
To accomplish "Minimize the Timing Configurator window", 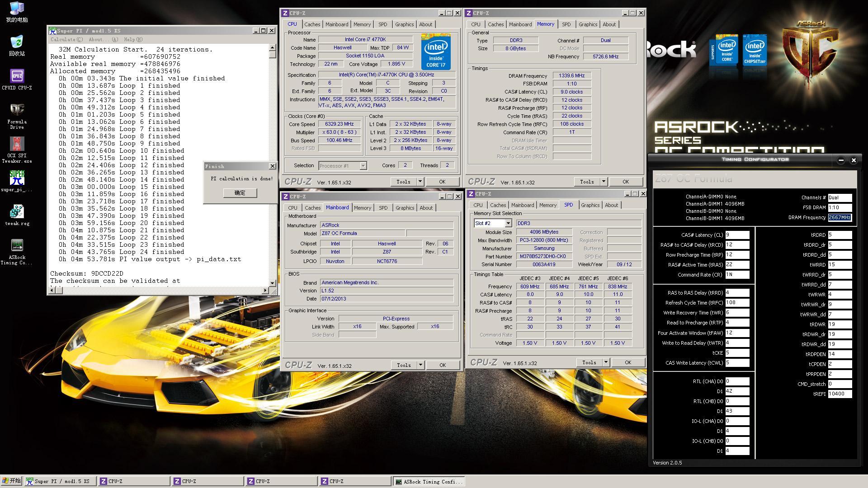I will click(x=841, y=160).
